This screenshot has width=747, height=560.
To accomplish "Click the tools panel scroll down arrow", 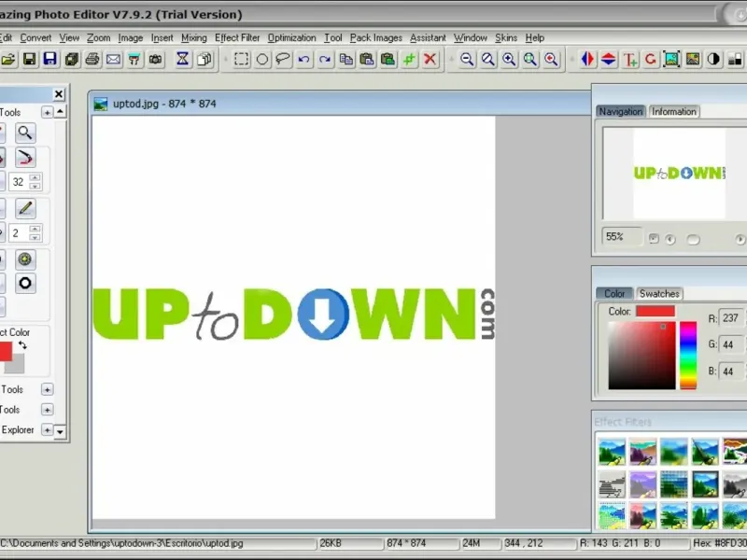I will [x=60, y=431].
